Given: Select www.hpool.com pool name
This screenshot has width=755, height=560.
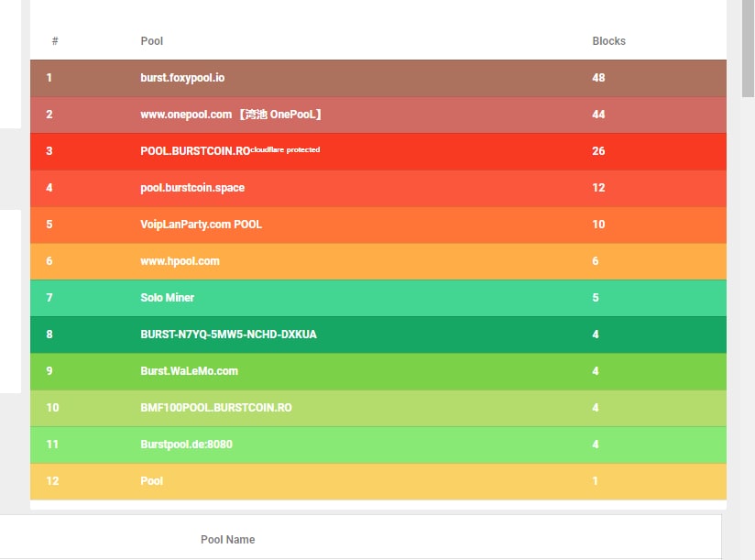Looking at the screenshot, I should 181,261.
